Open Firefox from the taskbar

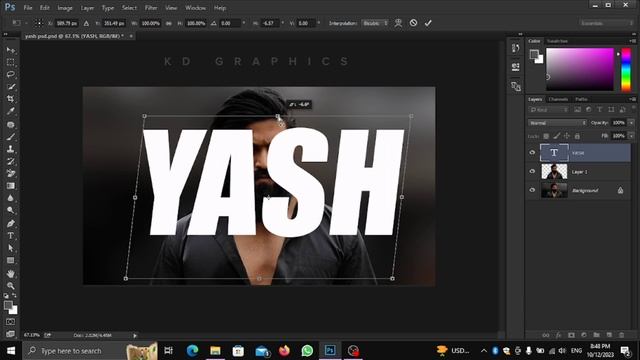coord(284,351)
